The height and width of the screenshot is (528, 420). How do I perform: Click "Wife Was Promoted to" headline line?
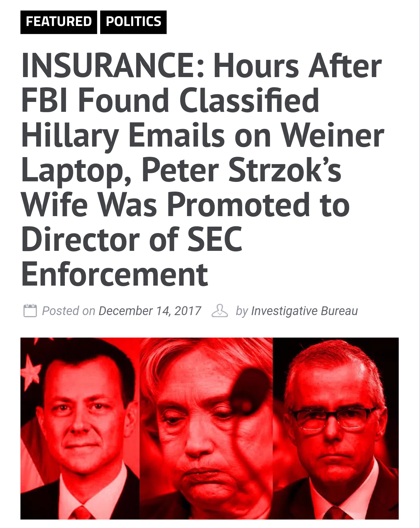(x=185, y=205)
